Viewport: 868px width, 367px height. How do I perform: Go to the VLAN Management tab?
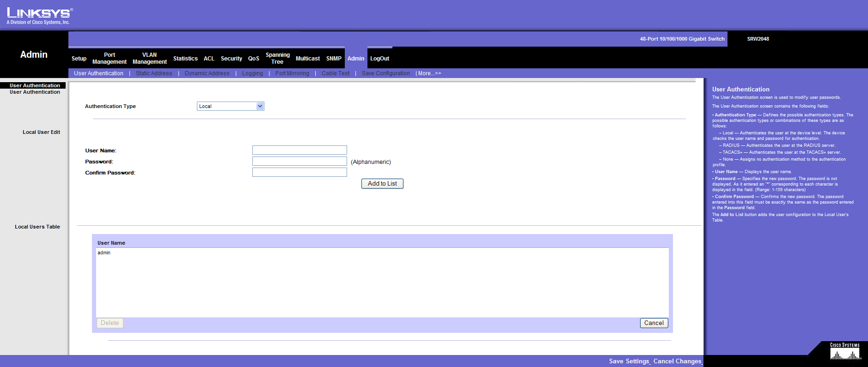pyautogui.click(x=149, y=58)
